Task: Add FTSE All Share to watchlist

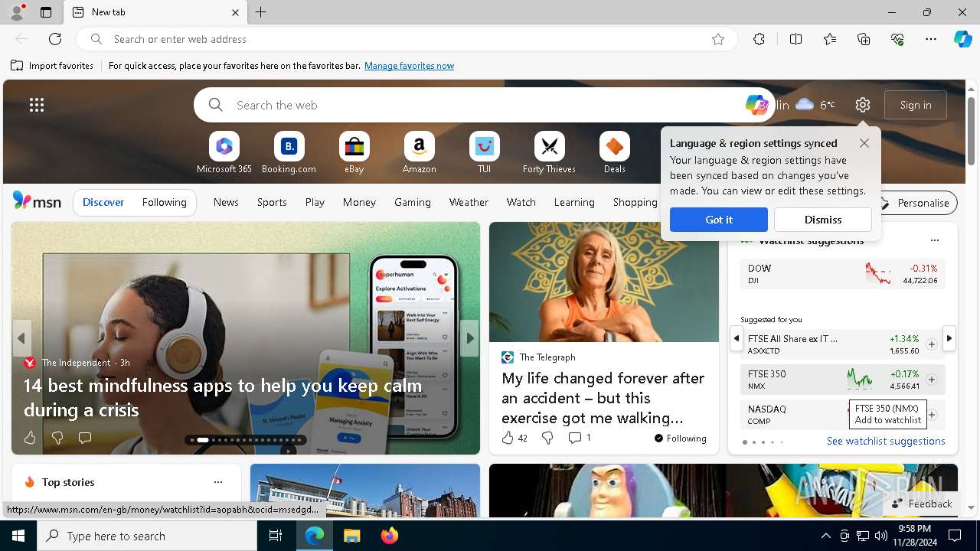Action: [x=932, y=344]
